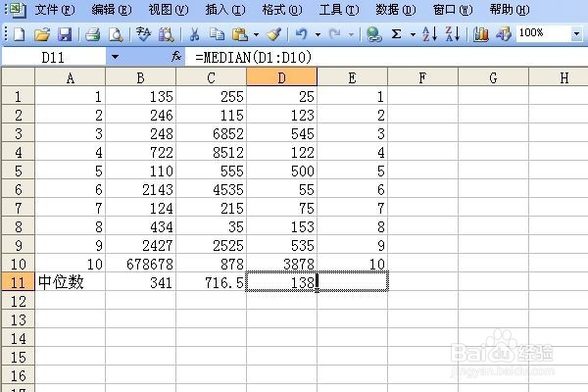588x392 pixels.
Task: Select highlighted column D header
Action: (x=281, y=77)
